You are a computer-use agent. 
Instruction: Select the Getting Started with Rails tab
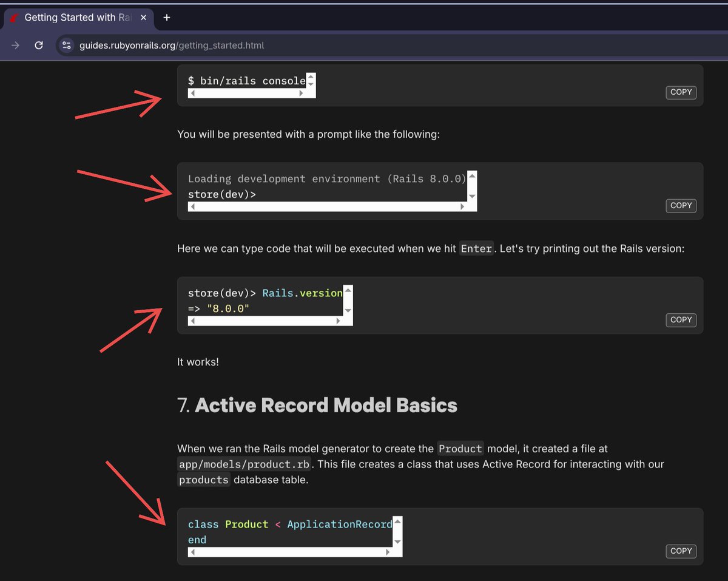tap(78, 18)
